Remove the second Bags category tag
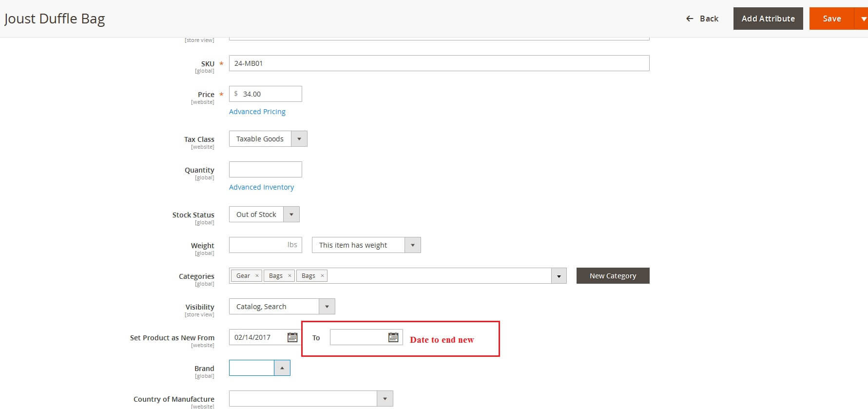The height and width of the screenshot is (409, 868). point(322,275)
